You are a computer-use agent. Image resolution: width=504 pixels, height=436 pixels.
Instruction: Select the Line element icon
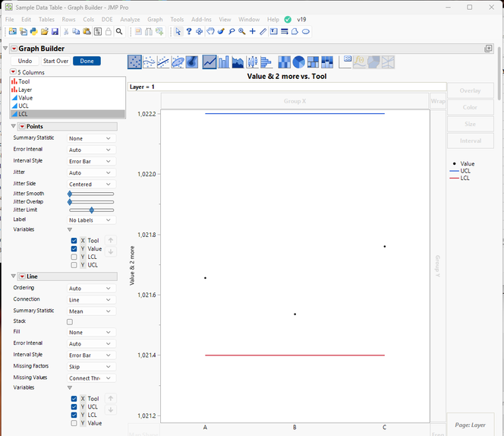click(x=209, y=62)
